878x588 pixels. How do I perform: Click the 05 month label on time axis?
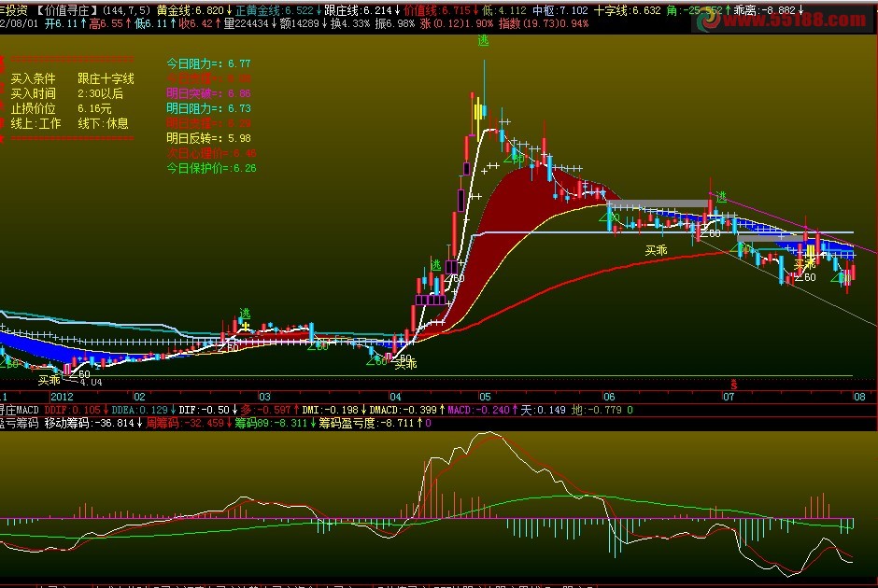click(485, 397)
